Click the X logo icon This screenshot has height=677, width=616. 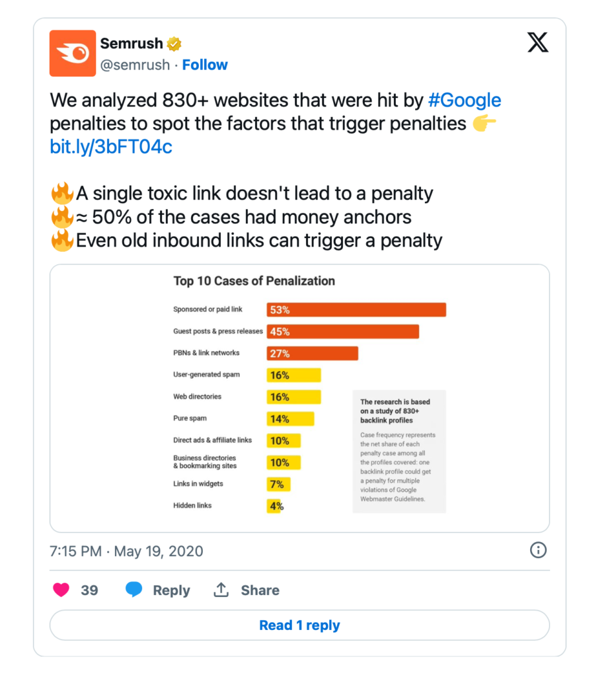[x=538, y=42]
